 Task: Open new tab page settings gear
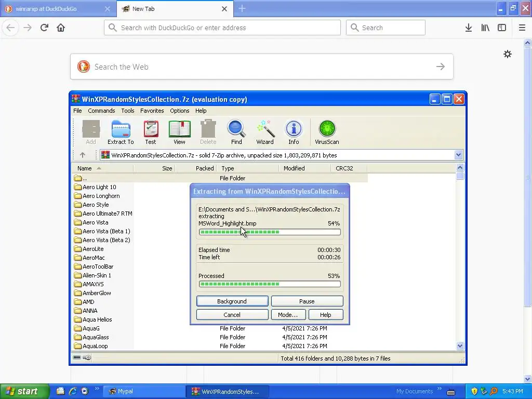point(508,54)
